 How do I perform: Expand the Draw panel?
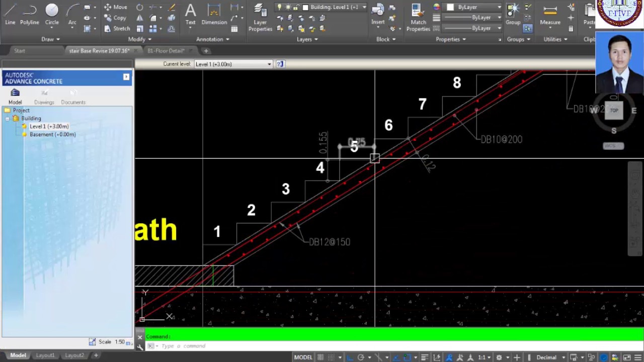coord(50,39)
